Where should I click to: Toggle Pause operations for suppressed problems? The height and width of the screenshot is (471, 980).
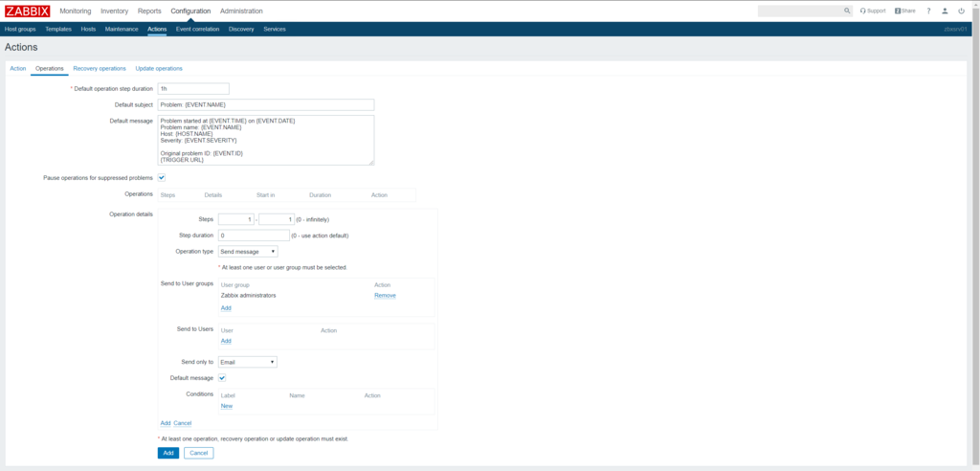click(x=162, y=177)
